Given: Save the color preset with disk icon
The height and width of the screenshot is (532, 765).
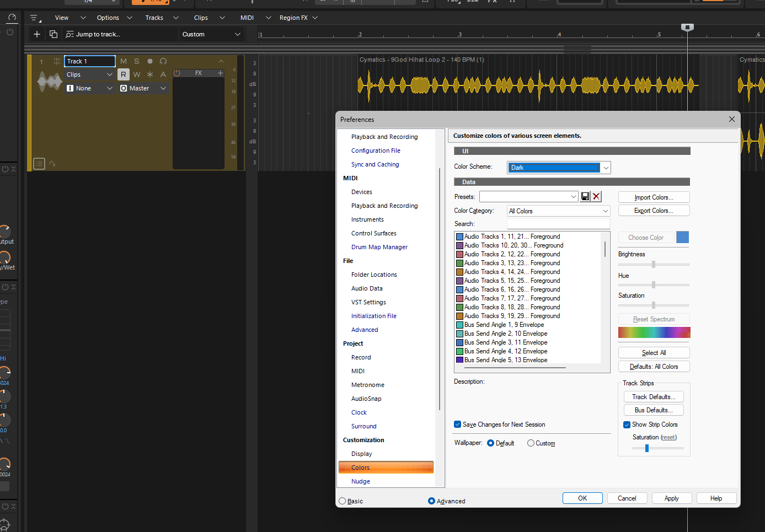Looking at the screenshot, I should pyautogui.click(x=585, y=197).
